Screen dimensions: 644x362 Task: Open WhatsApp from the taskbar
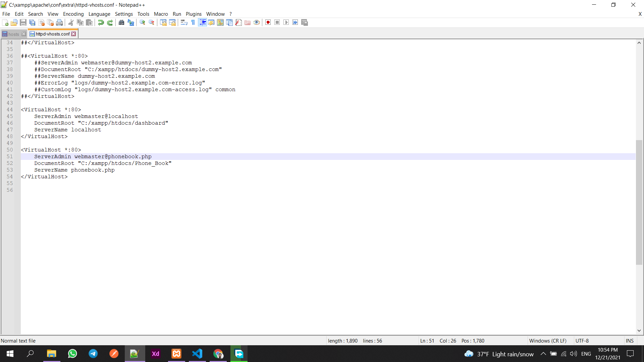pyautogui.click(x=72, y=354)
